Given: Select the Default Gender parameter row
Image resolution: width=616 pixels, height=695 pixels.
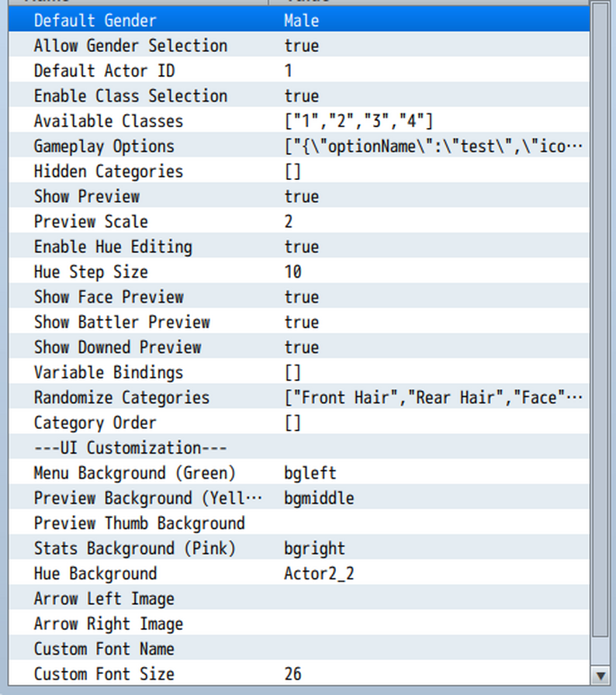Looking at the screenshot, I should click(x=299, y=20).
